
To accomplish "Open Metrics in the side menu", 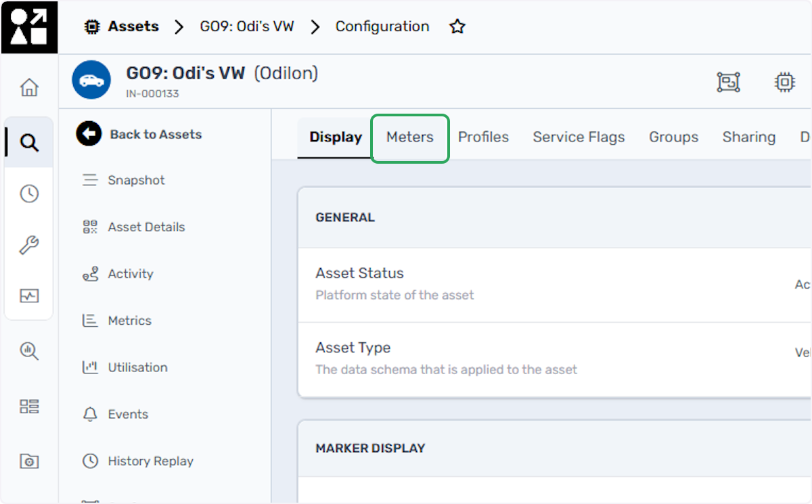I will 129,321.
